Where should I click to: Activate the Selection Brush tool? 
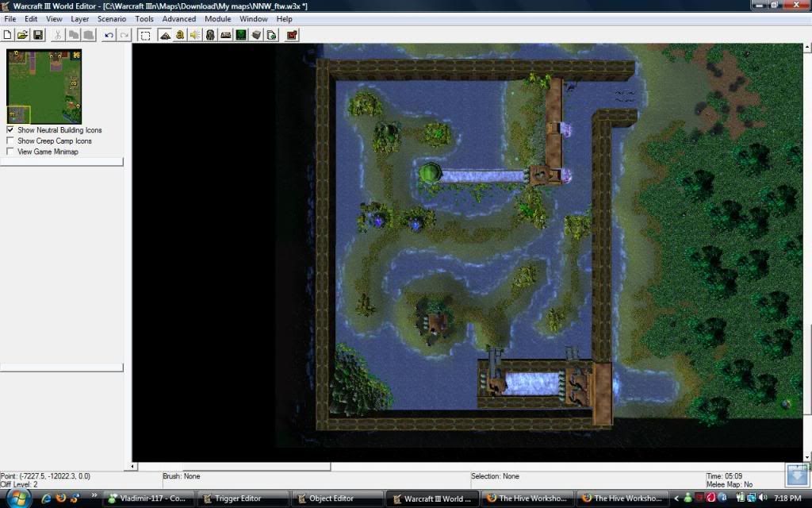tap(145, 35)
